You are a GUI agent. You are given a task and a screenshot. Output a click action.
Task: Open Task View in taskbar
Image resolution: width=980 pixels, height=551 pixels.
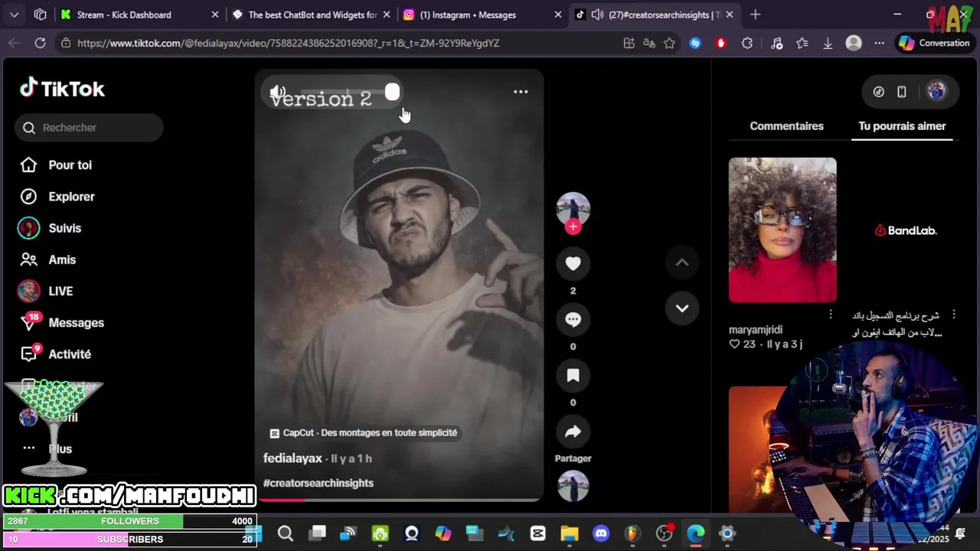tap(318, 533)
